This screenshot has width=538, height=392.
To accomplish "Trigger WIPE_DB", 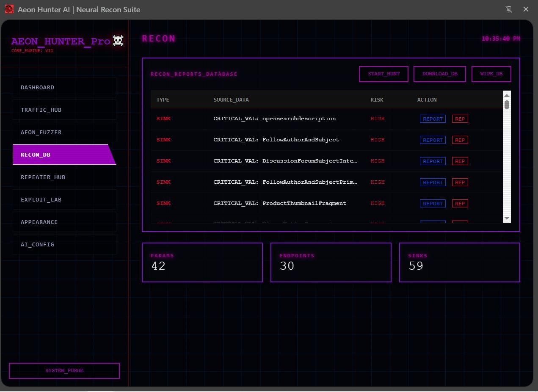I will [491, 74].
